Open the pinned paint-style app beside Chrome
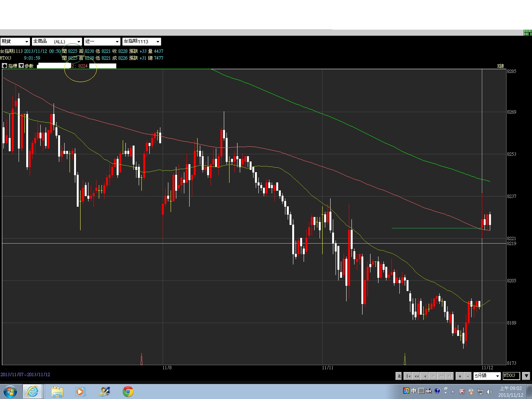This screenshot has width=532, height=399. pos(104,391)
